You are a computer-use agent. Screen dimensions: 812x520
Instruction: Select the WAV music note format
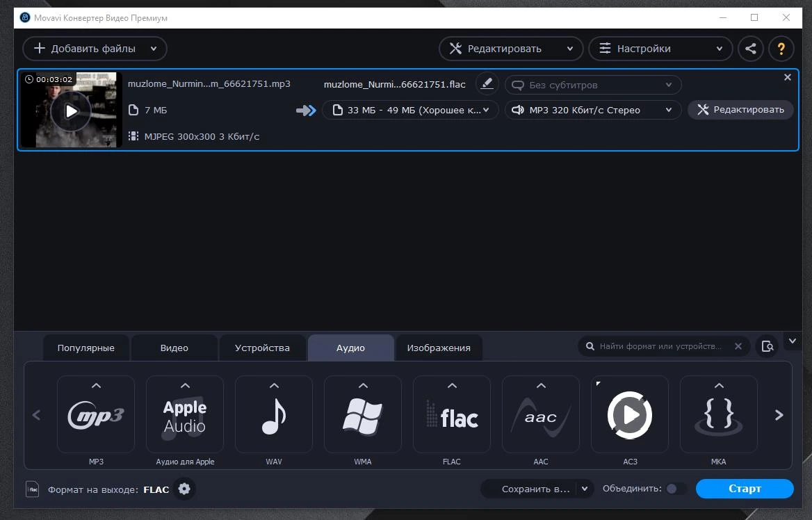click(274, 414)
